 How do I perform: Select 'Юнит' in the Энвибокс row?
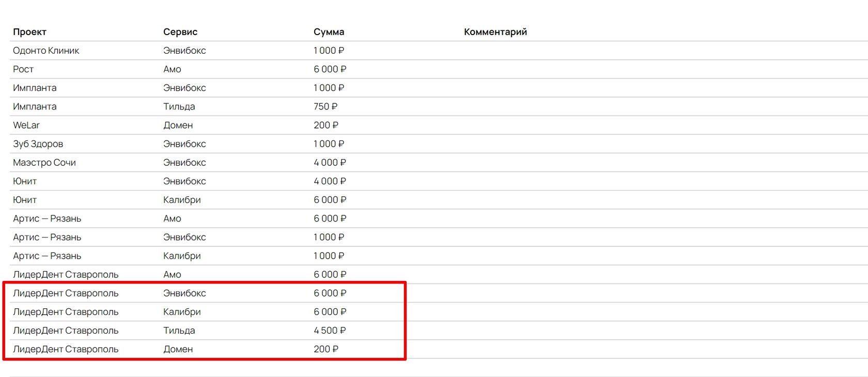25,181
